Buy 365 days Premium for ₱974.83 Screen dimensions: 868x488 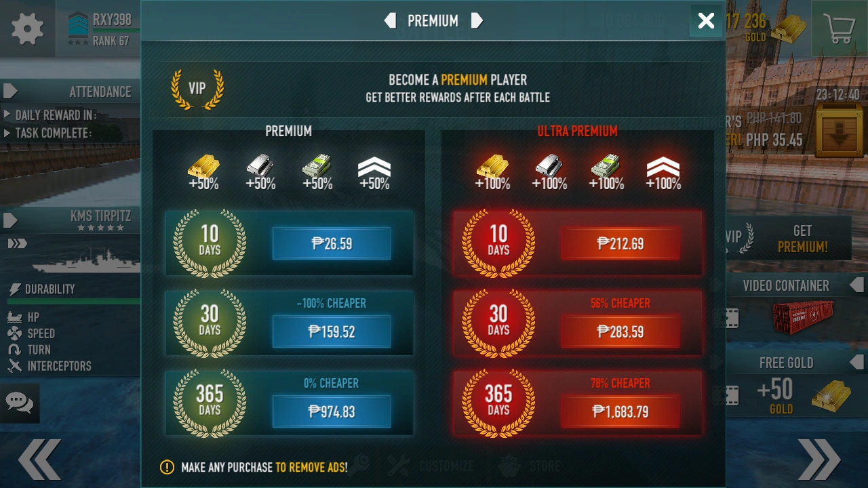[332, 411]
